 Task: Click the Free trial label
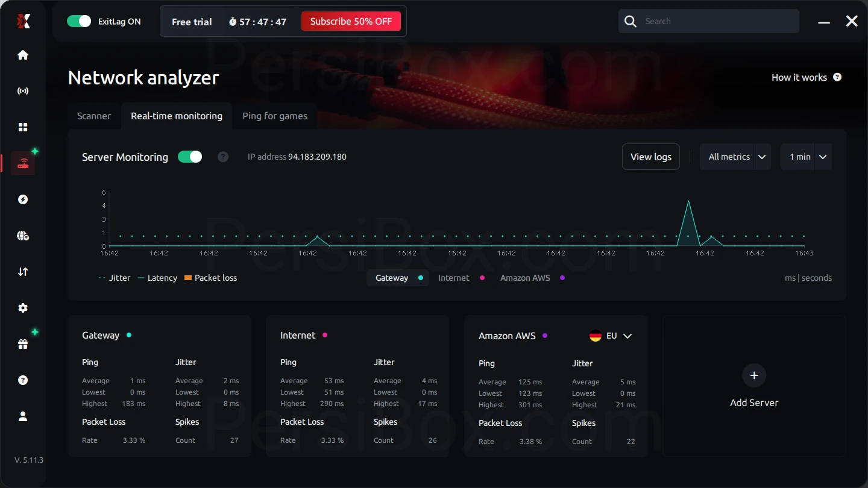click(192, 22)
